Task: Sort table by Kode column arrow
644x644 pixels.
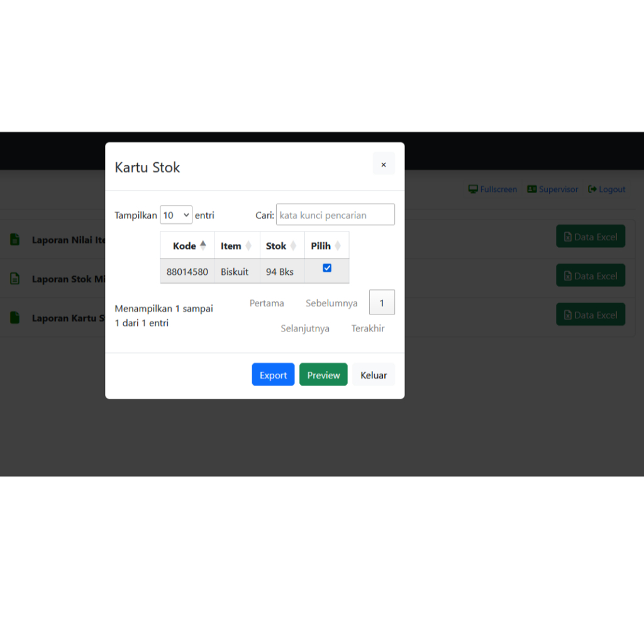Action: (203, 245)
